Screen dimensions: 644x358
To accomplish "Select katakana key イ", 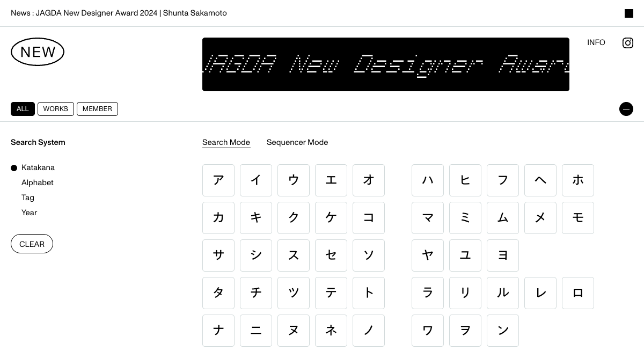I will (256, 180).
